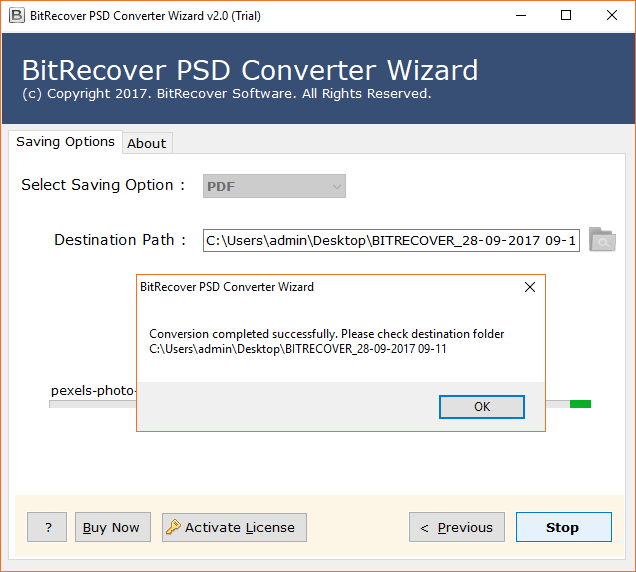Open the PDF saving option dropdown
Image resolution: width=636 pixels, height=572 pixels.
[x=274, y=186]
